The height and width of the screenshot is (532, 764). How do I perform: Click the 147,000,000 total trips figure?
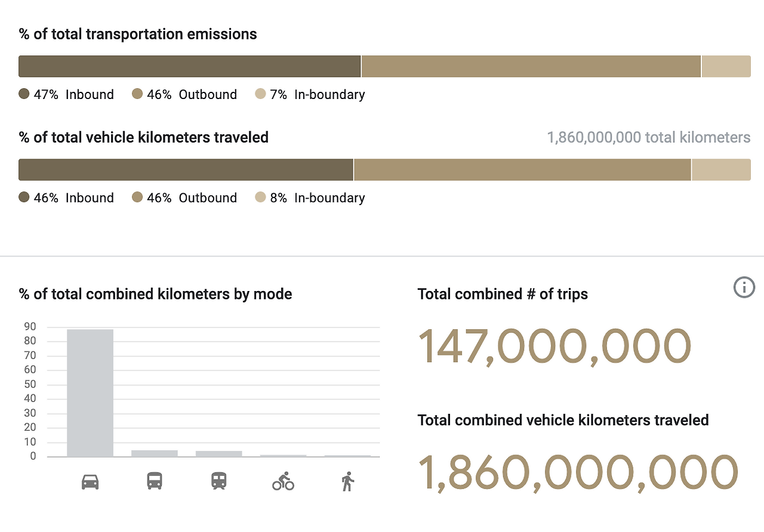(554, 347)
